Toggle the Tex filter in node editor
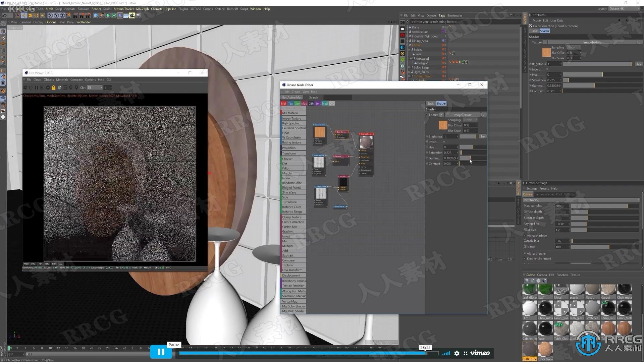The image size is (644, 362). tap(290, 104)
